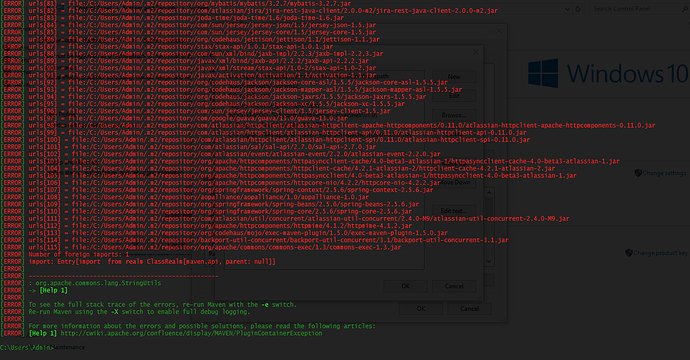
Task: Click the scroll up arrow in path list
Action: pos(489,193)
